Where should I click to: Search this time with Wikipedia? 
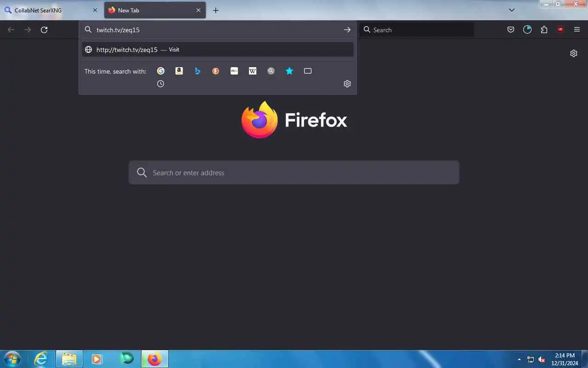pos(253,71)
